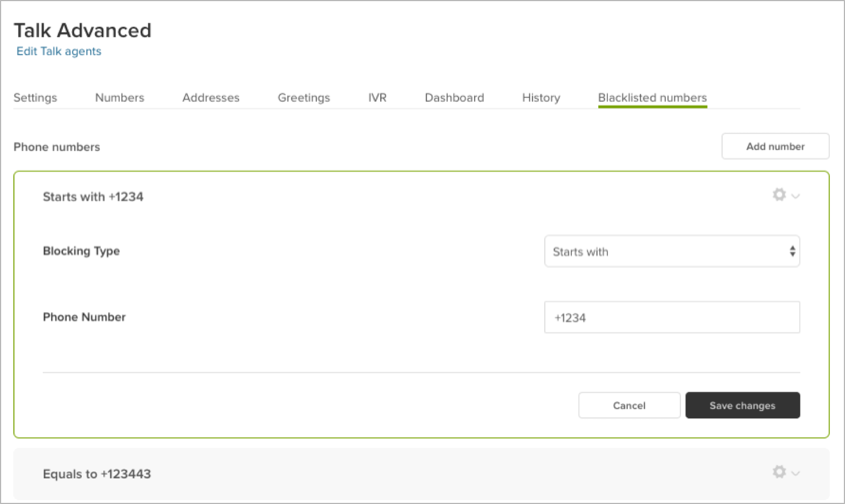Cancel editing the blacklisted number
This screenshot has height=504, width=845.
tap(629, 405)
